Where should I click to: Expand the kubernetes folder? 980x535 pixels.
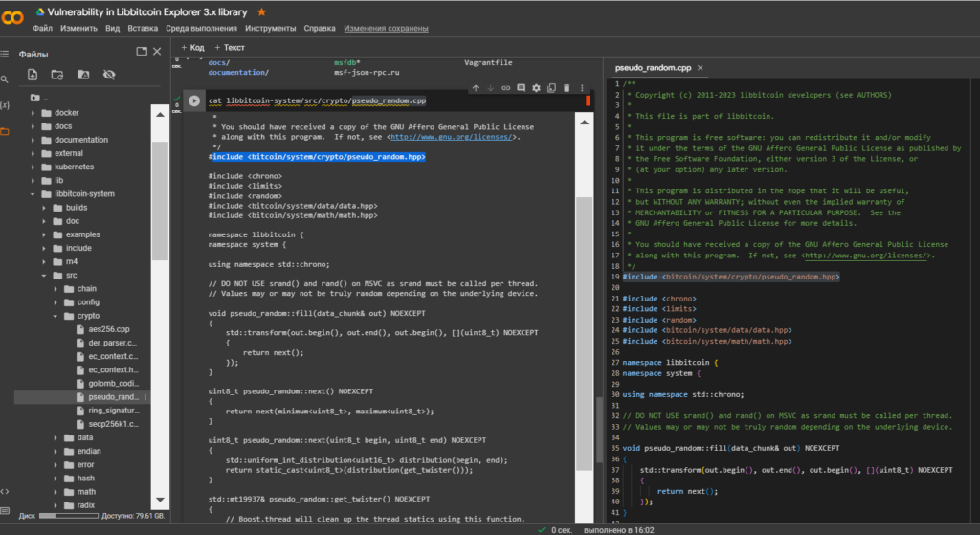click(33, 167)
